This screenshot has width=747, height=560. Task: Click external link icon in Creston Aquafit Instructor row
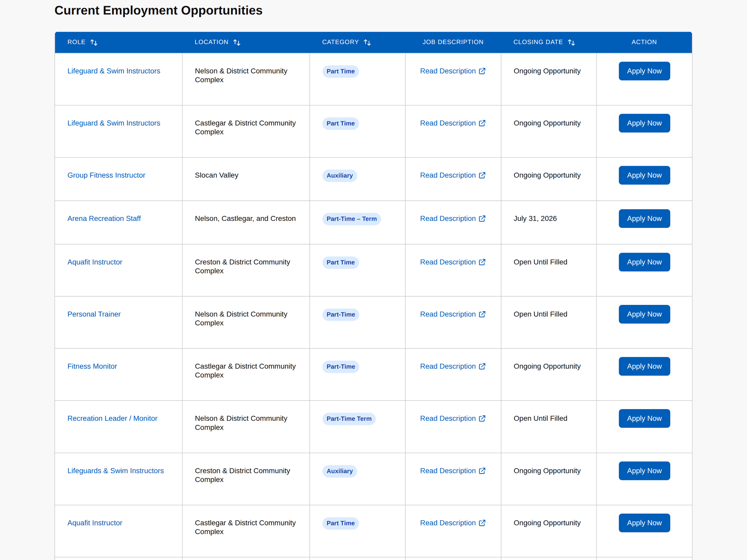point(482,262)
